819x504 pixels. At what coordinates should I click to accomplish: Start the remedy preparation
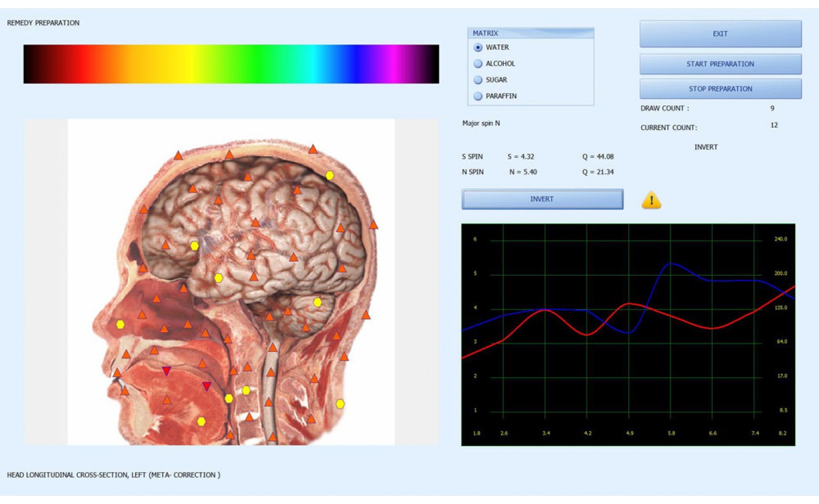click(x=720, y=64)
